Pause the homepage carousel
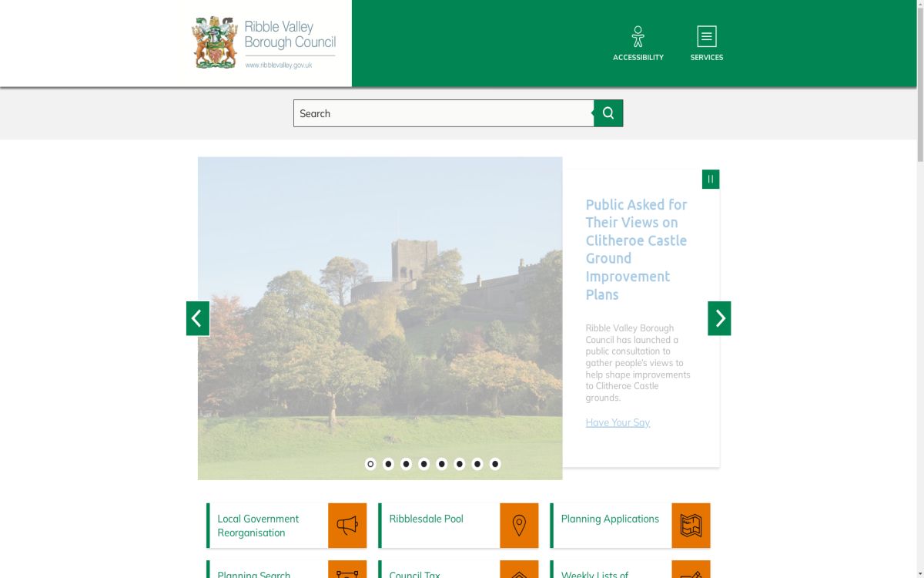Viewport: 924px width, 578px height. 710,179
